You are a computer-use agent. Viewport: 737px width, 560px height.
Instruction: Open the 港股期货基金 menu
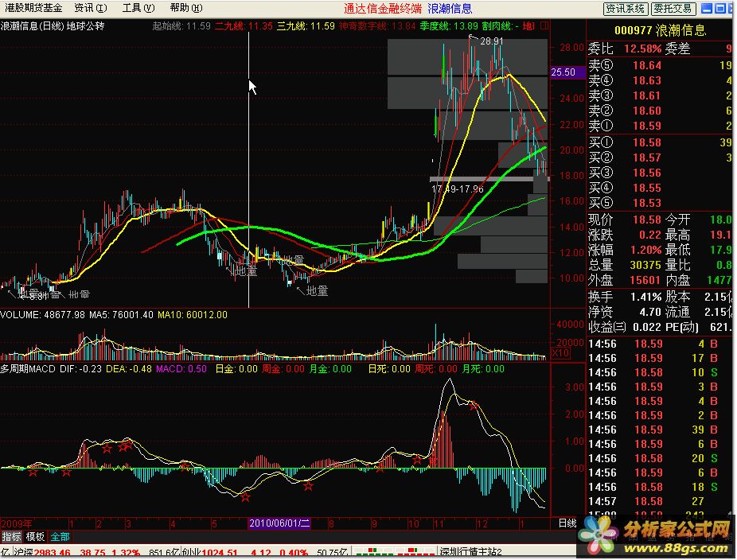point(33,8)
